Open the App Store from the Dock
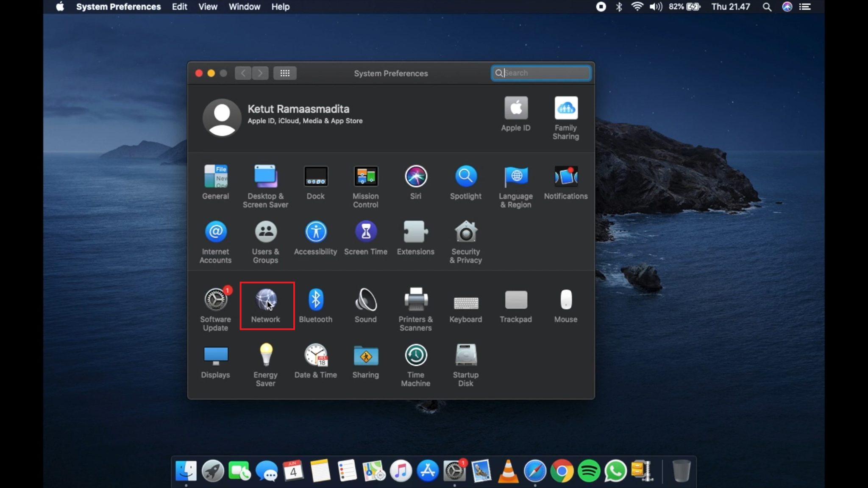Screen dimensions: 868x488 click(x=428, y=471)
